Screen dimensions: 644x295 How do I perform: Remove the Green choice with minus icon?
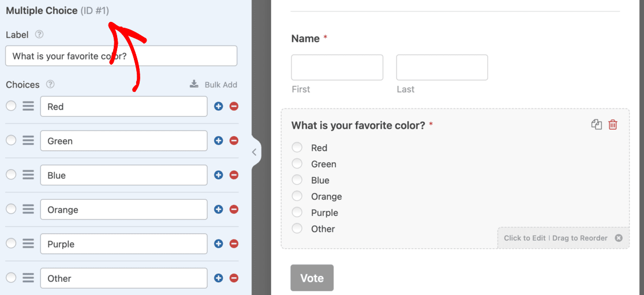tap(234, 141)
